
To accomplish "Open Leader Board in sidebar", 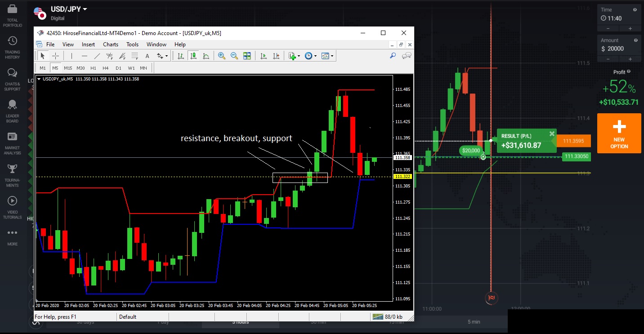I will [12, 111].
